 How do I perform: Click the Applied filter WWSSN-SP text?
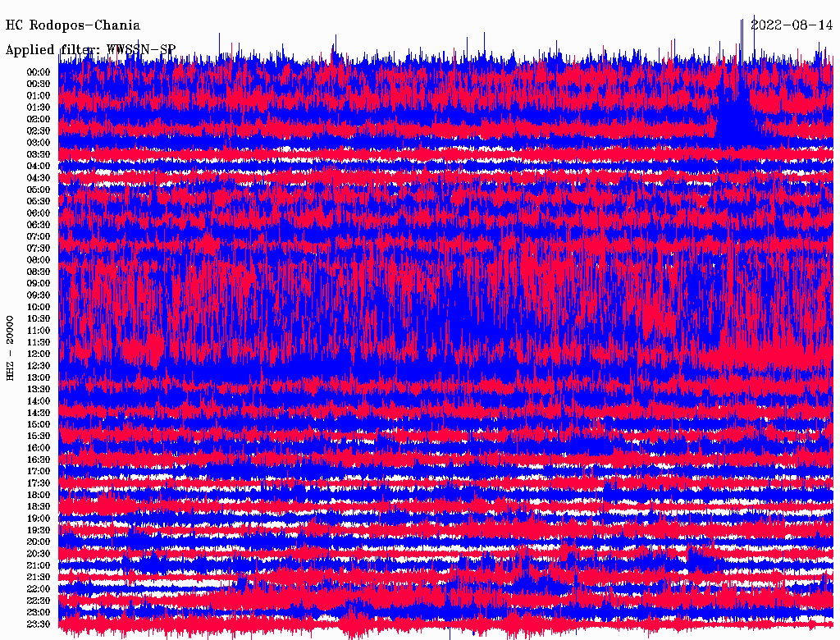click(90, 49)
